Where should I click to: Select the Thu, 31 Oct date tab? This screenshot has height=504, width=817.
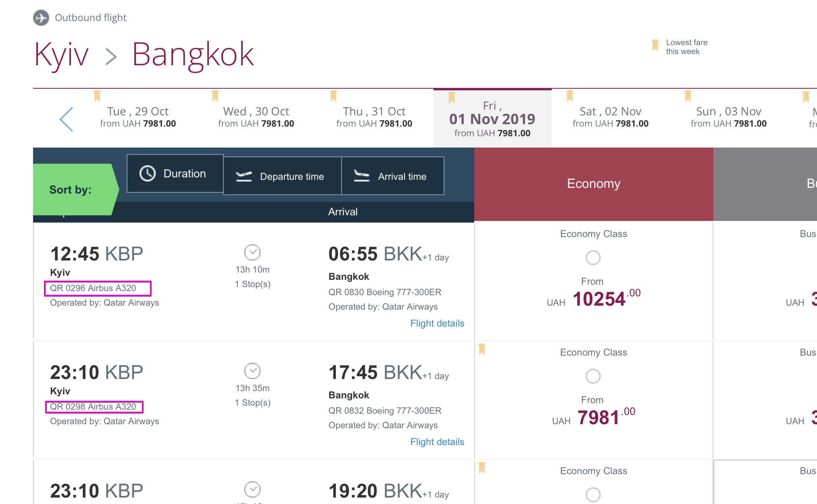point(374,117)
